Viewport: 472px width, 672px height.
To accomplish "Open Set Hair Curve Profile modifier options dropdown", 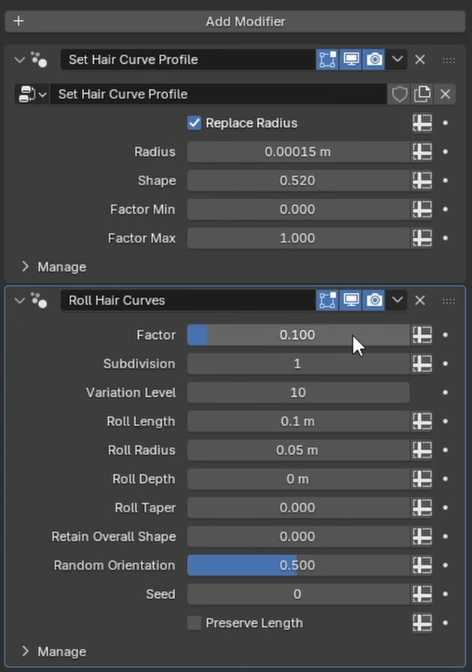I will (x=397, y=60).
